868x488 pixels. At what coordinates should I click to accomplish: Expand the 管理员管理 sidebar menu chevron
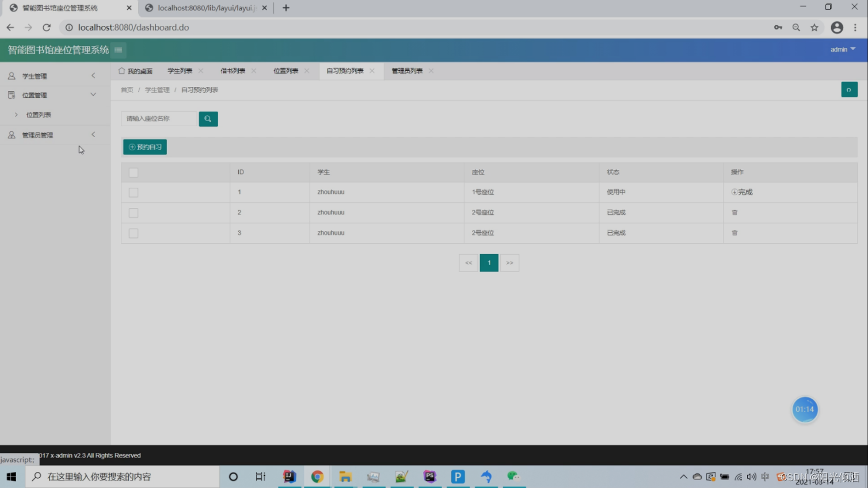[93, 134]
